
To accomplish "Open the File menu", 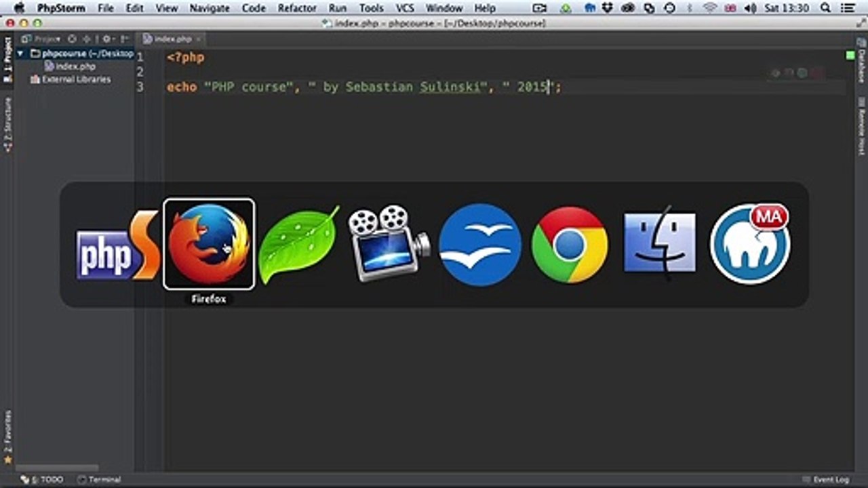I will 106,8.
